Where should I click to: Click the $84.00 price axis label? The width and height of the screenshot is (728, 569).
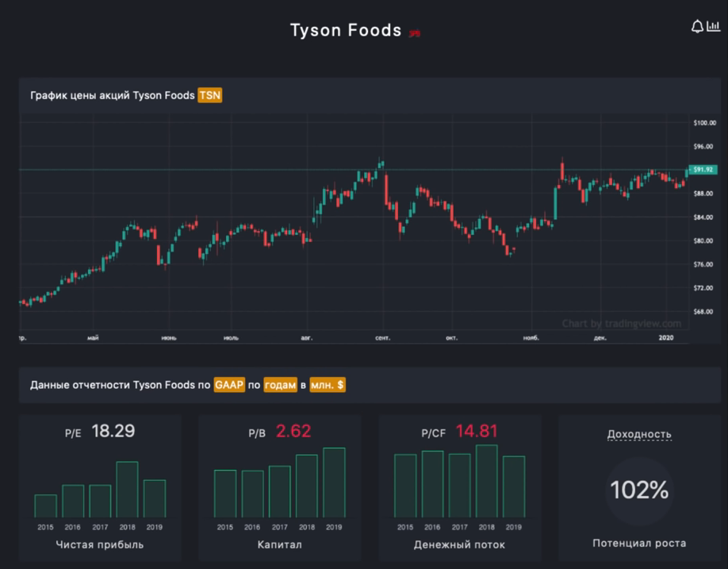coord(703,217)
